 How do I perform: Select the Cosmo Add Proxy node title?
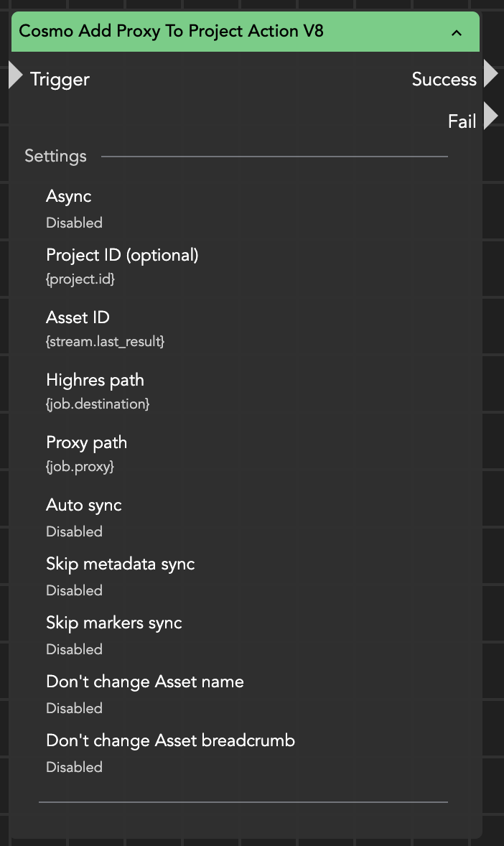coord(171,32)
